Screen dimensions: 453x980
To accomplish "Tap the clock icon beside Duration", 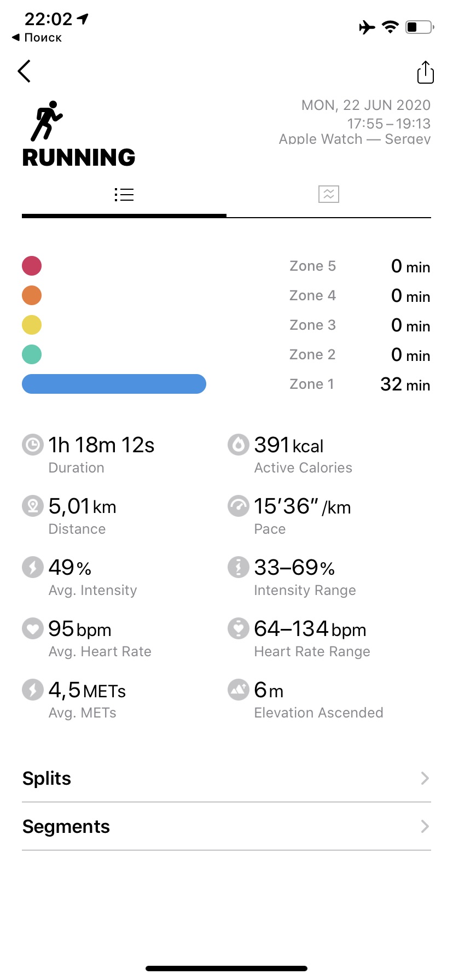I will tap(33, 445).
